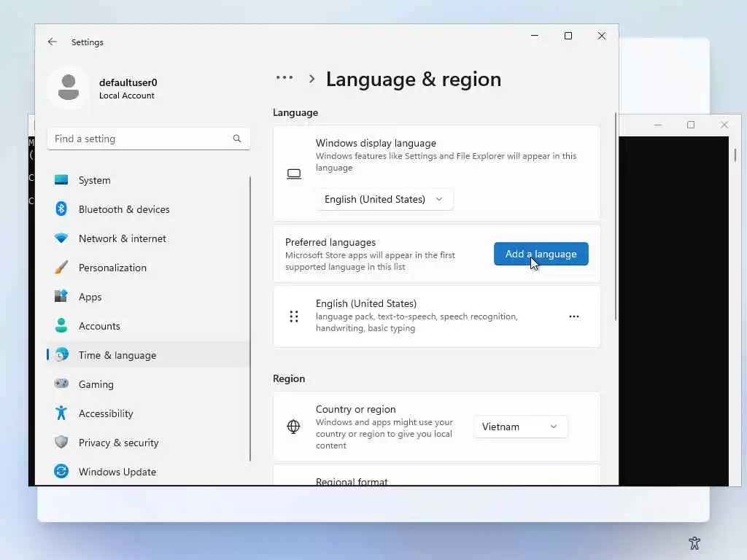
Task: Open Accounts settings
Action: (x=148, y=326)
